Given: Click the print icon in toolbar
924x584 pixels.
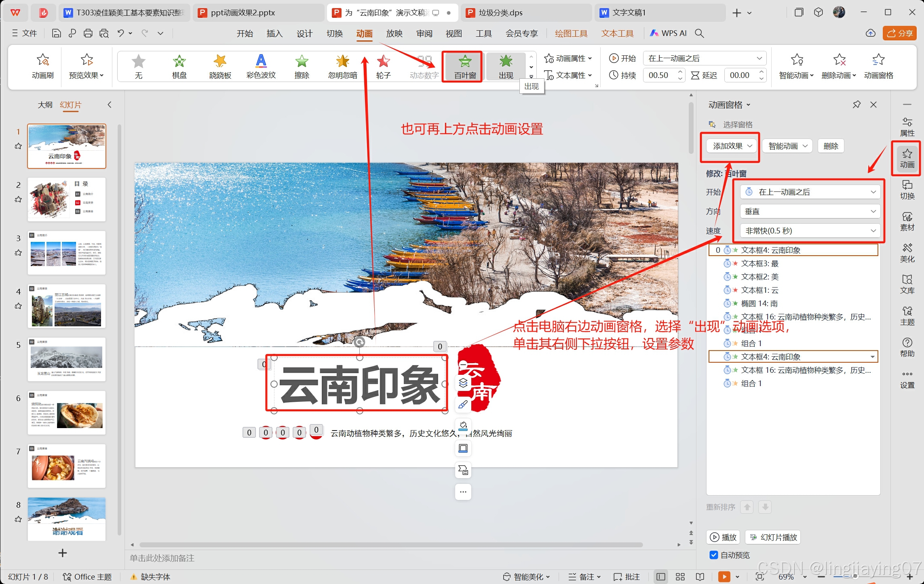Looking at the screenshot, I should coord(88,34).
